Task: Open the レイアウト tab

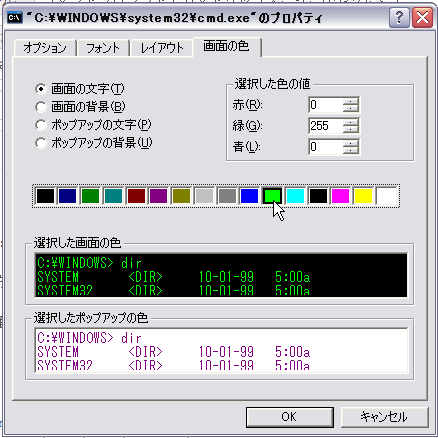Action: [x=162, y=48]
